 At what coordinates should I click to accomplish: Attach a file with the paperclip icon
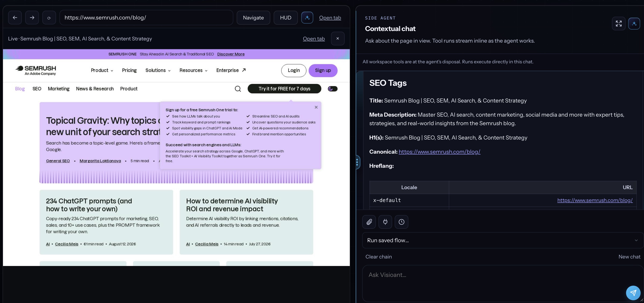coord(369,222)
